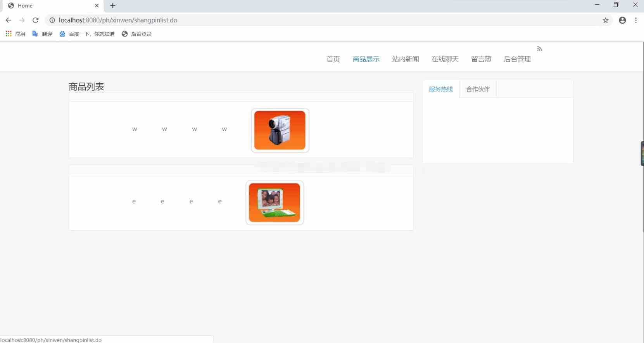Viewport: 644px width, 343px height.
Task: Click the first 'e' in laptop row
Action: coord(134,202)
